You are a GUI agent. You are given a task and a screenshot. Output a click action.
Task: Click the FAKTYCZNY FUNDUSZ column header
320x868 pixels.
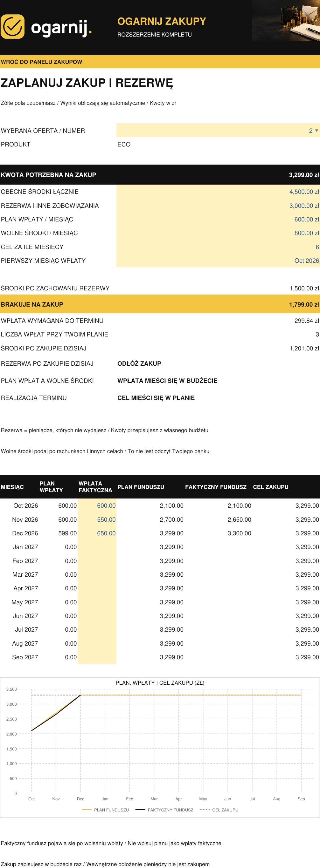coord(216,487)
